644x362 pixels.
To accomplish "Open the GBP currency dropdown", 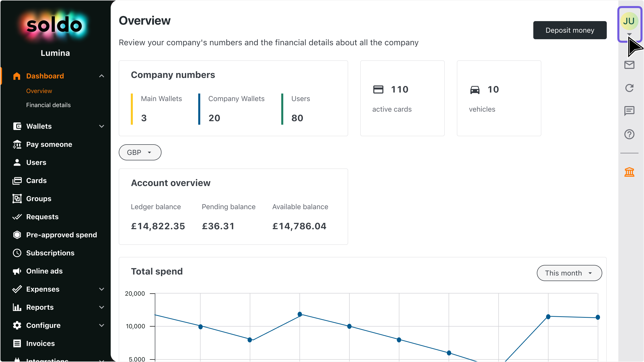I will 140,152.
